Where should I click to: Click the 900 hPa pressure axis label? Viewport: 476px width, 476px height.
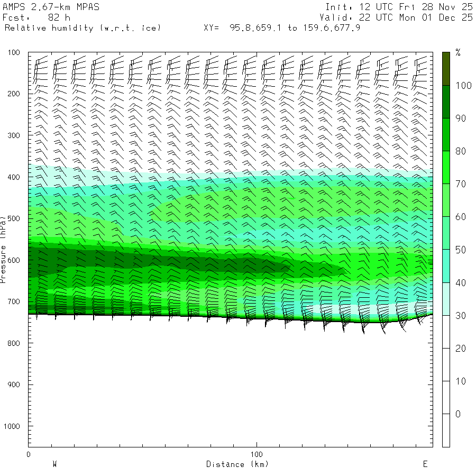pyautogui.click(x=14, y=385)
